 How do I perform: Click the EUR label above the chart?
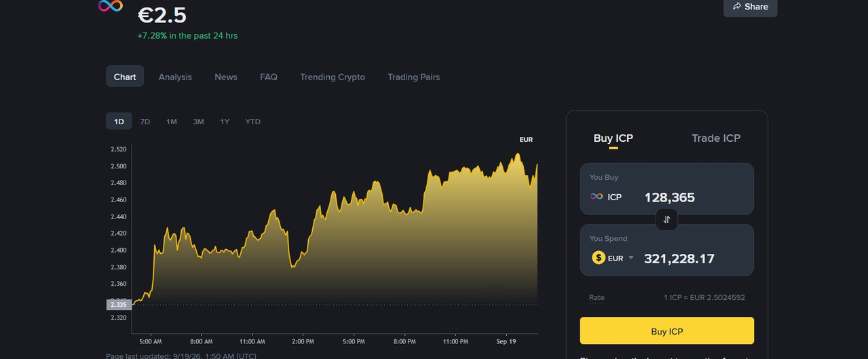[526, 140]
